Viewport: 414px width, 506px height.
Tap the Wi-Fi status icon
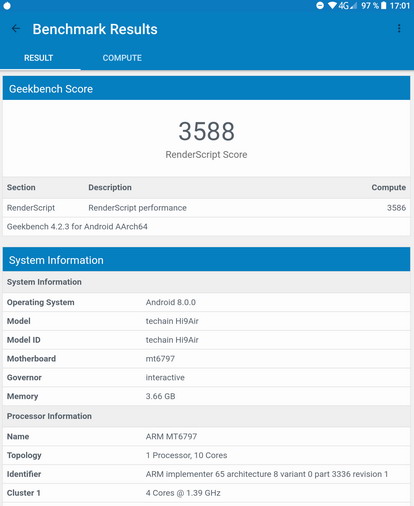[x=332, y=6]
